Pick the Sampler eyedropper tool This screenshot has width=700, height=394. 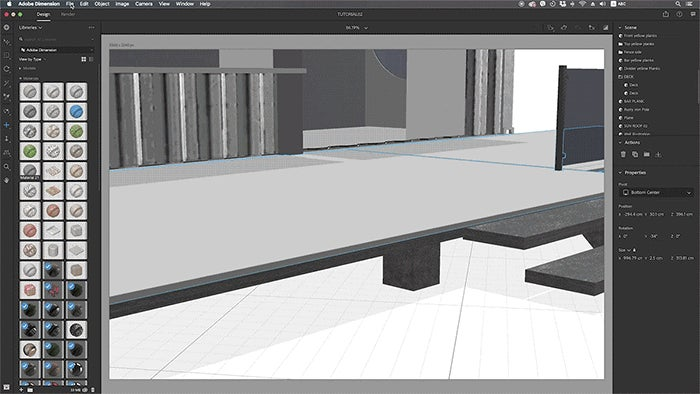click(6, 97)
